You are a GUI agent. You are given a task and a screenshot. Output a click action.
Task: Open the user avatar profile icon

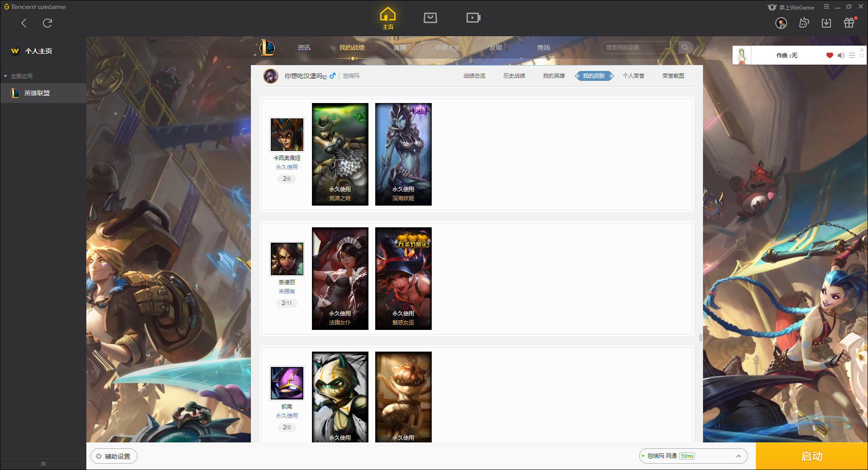click(x=781, y=23)
